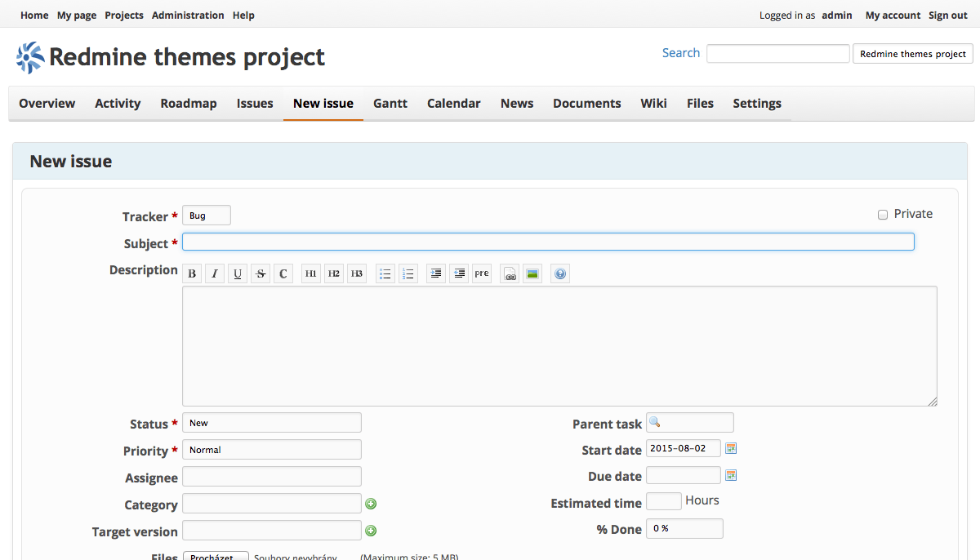Screen dimensions: 980x560
Task: Insert an ordered numbered list
Action: point(408,273)
